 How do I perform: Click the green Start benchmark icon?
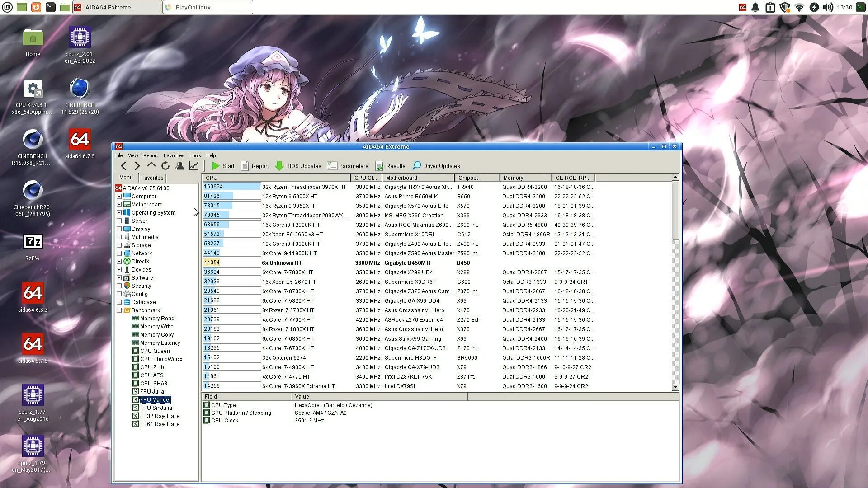pyautogui.click(x=216, y=166)
